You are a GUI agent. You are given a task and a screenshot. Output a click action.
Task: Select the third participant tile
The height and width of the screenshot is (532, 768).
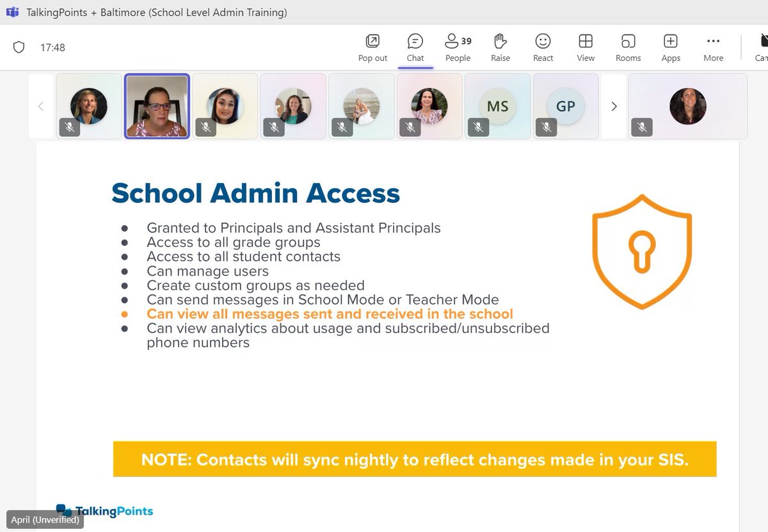(x=225, y=106)
